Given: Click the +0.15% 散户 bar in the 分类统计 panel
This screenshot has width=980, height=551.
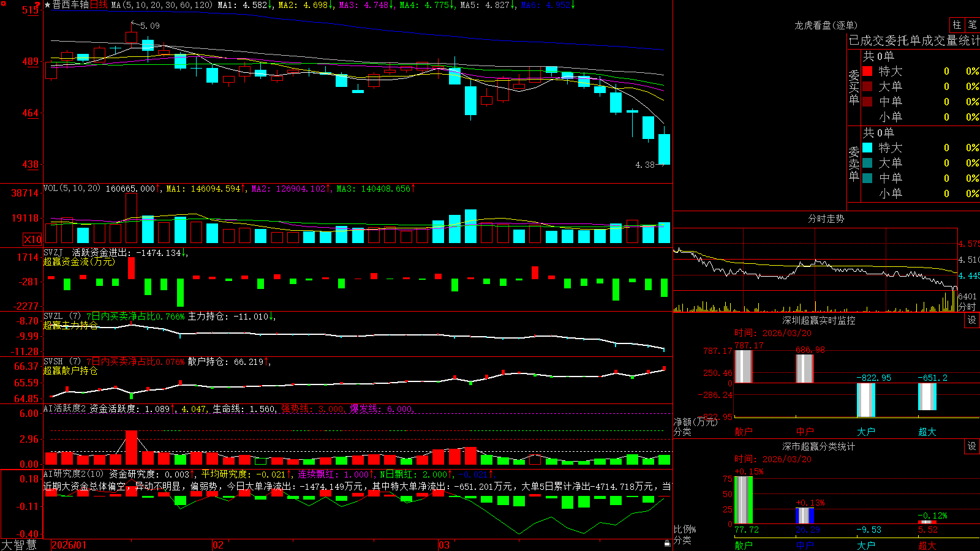Looking at the screenshot, I should click(744, 500).
